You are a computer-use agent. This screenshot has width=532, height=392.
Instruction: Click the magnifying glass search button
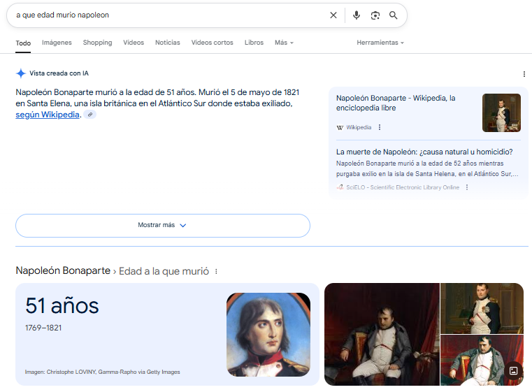click(x=394, y=15)
